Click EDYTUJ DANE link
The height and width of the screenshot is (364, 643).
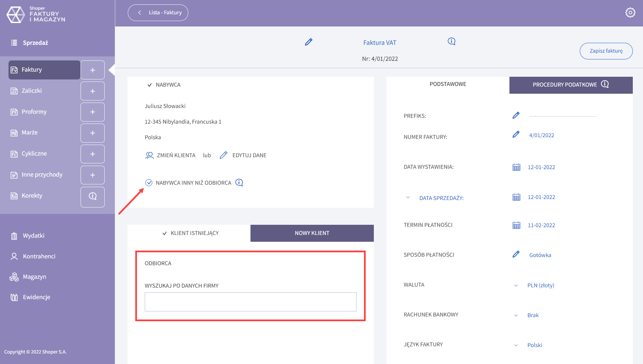point(249,156)
